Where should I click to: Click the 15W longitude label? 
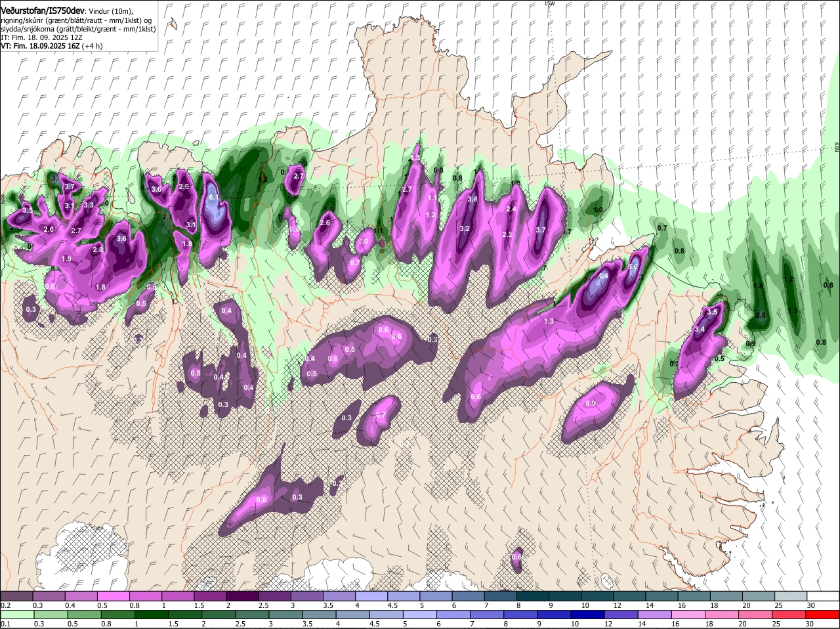(549, 3)
